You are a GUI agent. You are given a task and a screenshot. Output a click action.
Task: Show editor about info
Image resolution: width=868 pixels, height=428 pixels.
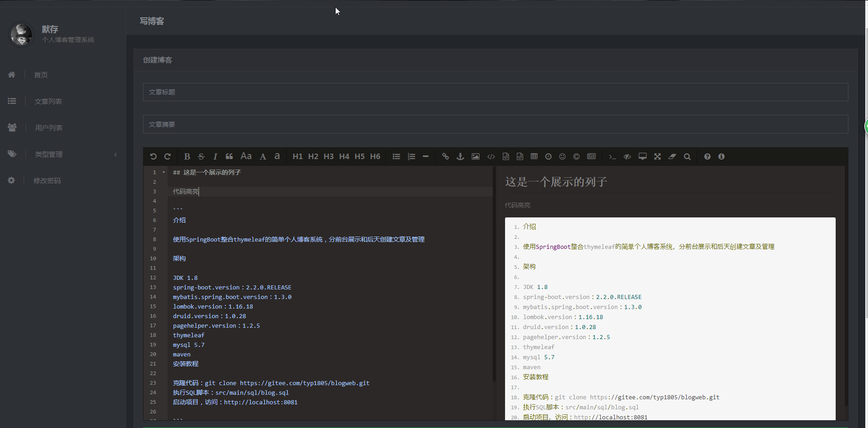pyautogui.click(x=721, y=156)
